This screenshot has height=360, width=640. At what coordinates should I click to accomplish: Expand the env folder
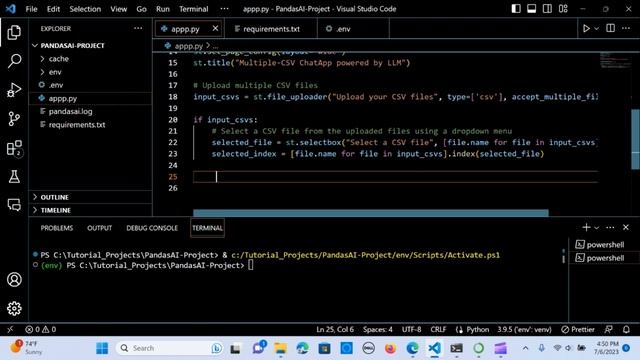[x=91, y=72]
